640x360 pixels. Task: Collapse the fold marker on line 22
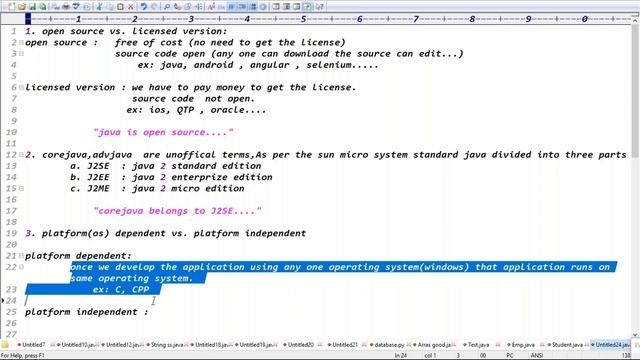click(x=21, y=267)
